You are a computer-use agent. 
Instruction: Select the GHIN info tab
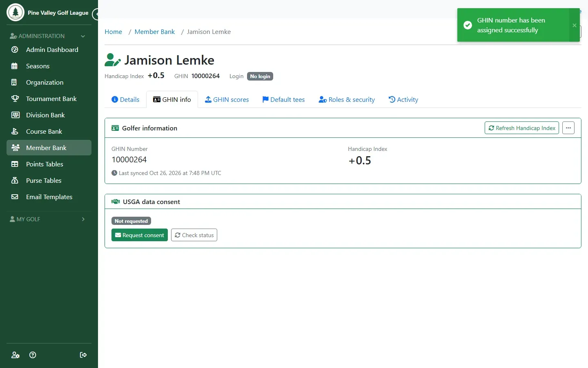click(172, 99)
